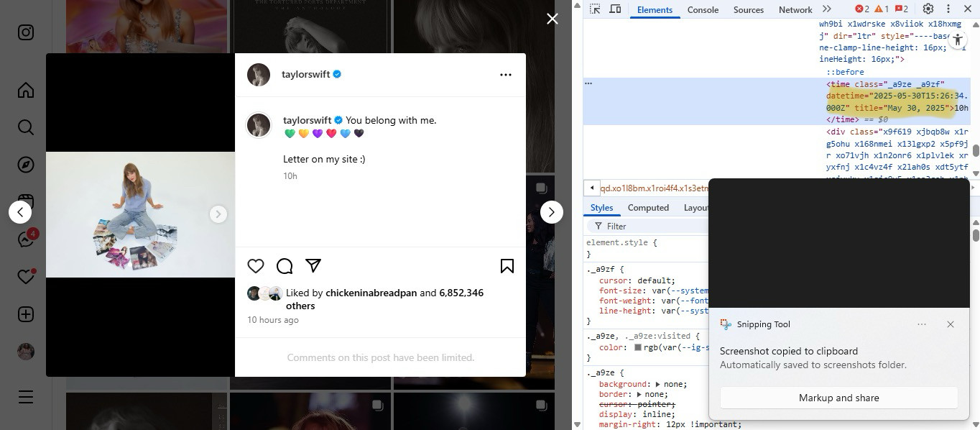Expand the border property triangle
Screen dimensions: 980x430
637,394
